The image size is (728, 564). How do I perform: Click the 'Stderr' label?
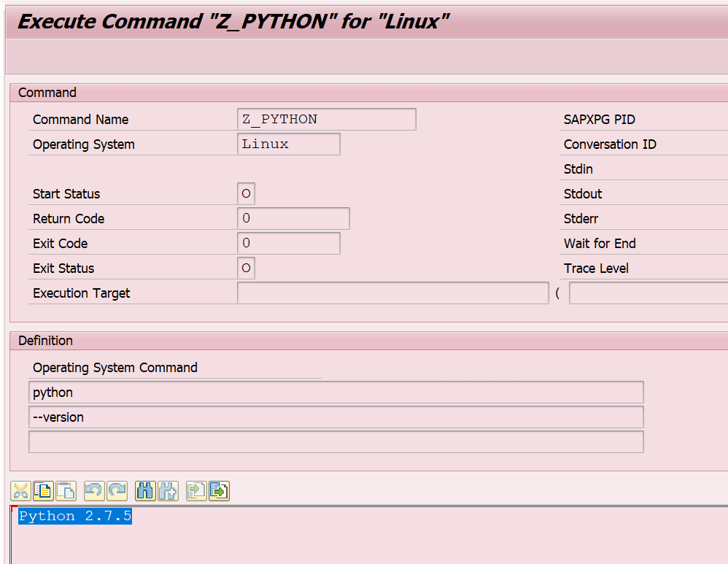click(x=581, y=219)
